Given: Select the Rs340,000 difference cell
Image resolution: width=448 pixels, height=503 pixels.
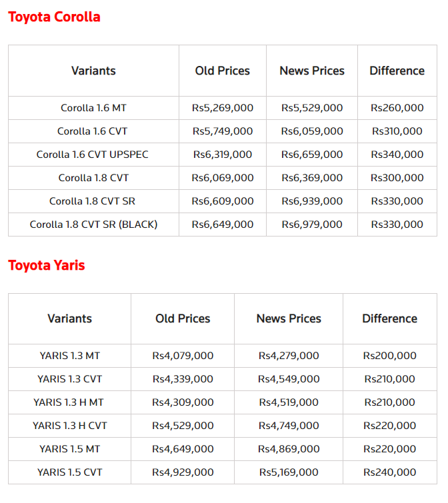Looking at the screenshot, I should (397, 155).
